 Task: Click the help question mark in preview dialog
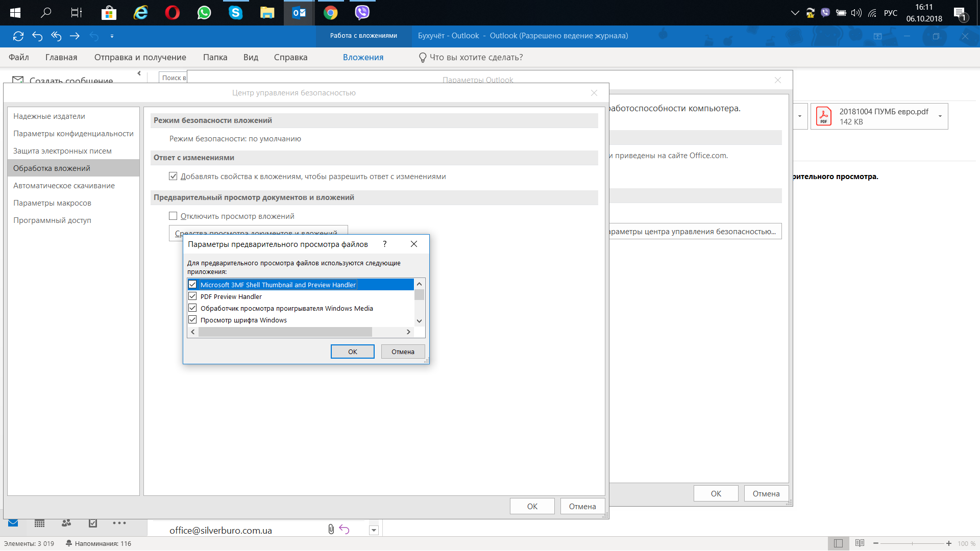385,244
